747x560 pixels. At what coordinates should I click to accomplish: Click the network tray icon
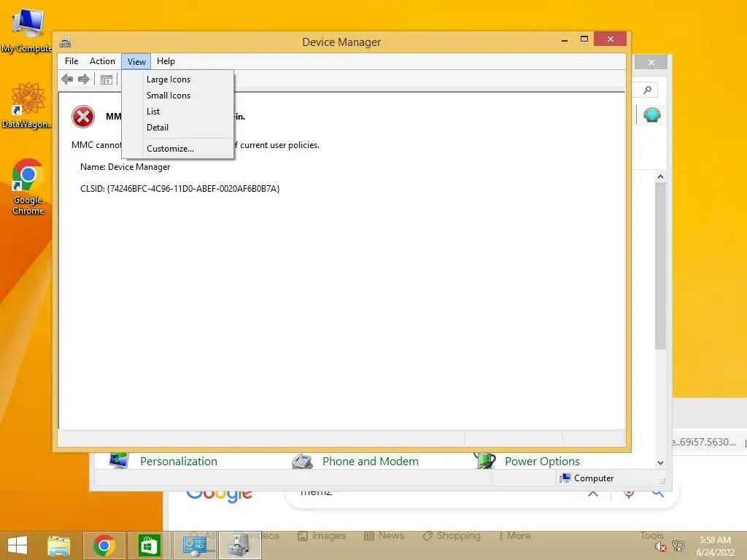click(678, 546)
